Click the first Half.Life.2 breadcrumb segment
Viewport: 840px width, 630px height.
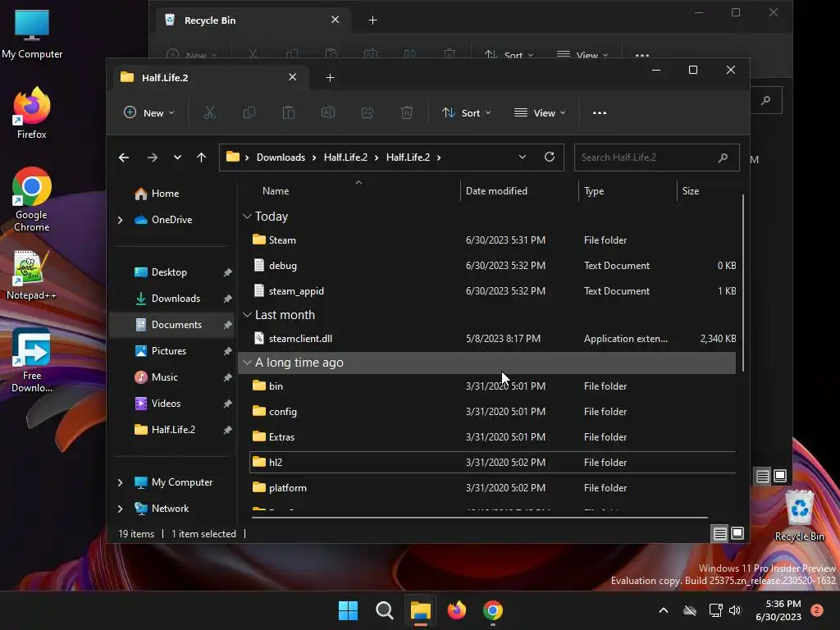(x=345, y=157)
